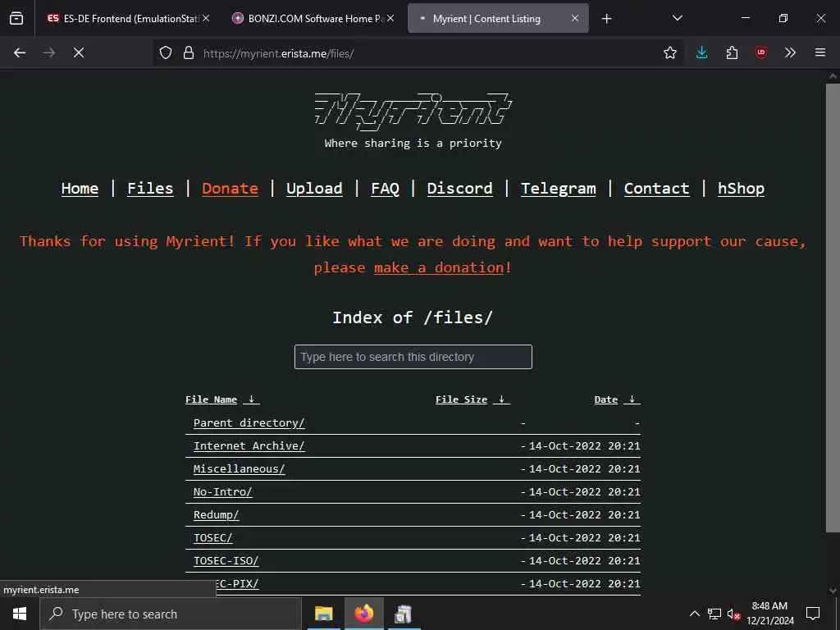Screen dimensions: 840x630
Task: Show hidden system tray icons
Action: pyautogui.click(x=694, y=614)
